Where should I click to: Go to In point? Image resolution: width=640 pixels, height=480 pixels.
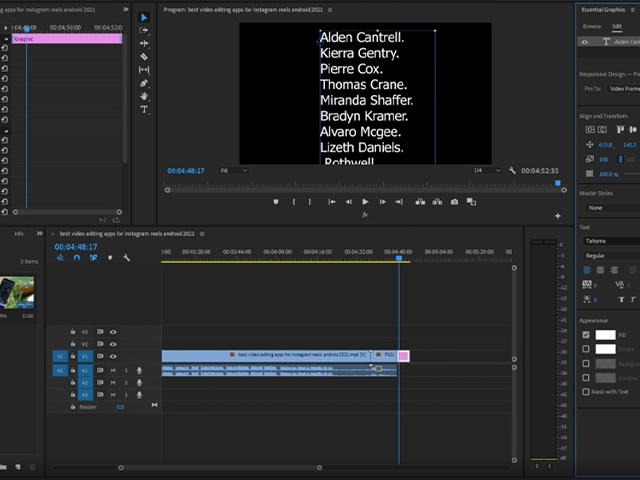332,202
